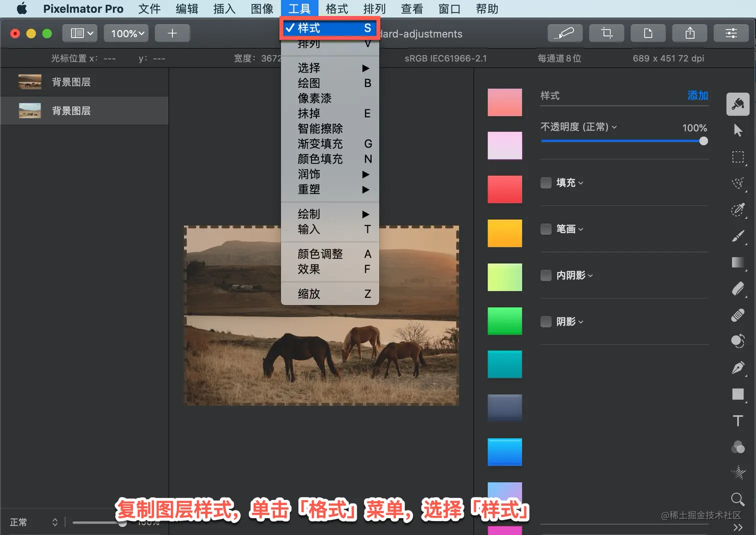
Task: Choose 智能擦除 from the menu
Action: pos(330,128)
